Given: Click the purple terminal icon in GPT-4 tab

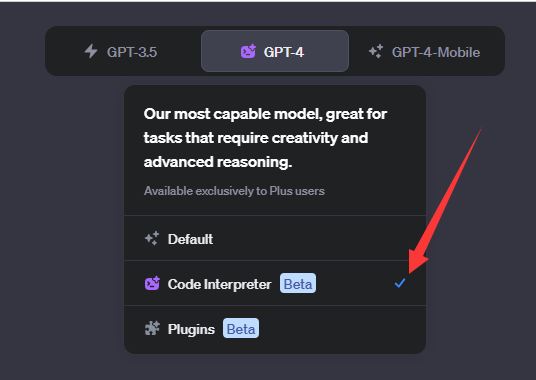Looking at the screenshot, I should tap(248, 51).
